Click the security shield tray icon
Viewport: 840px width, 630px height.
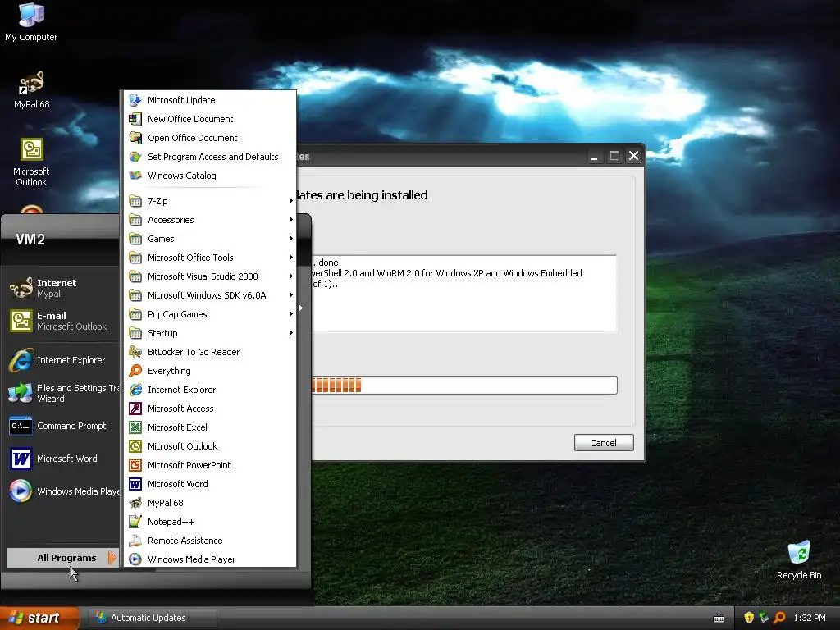(749, 618)
